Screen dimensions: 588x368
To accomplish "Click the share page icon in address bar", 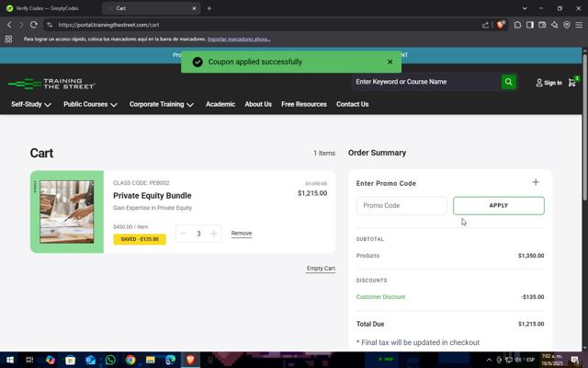I will pos(485,25).
